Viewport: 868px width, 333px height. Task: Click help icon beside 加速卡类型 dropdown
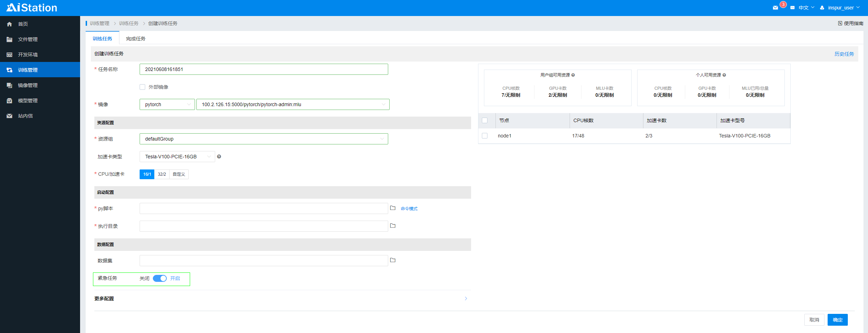[219, 157]
